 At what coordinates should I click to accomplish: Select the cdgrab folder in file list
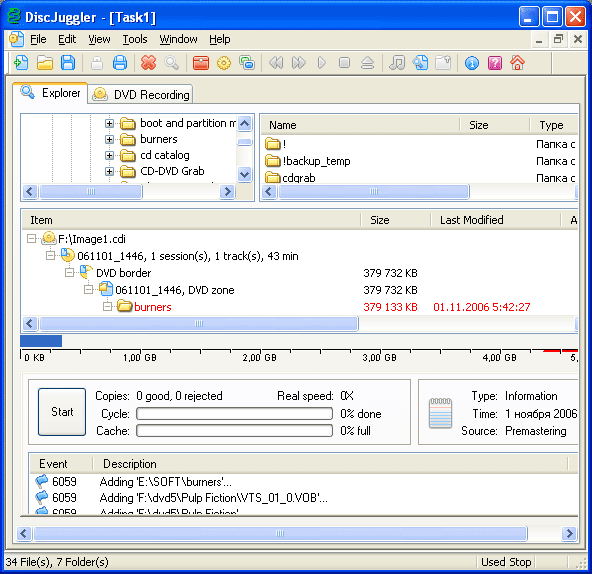coord(290,177)
